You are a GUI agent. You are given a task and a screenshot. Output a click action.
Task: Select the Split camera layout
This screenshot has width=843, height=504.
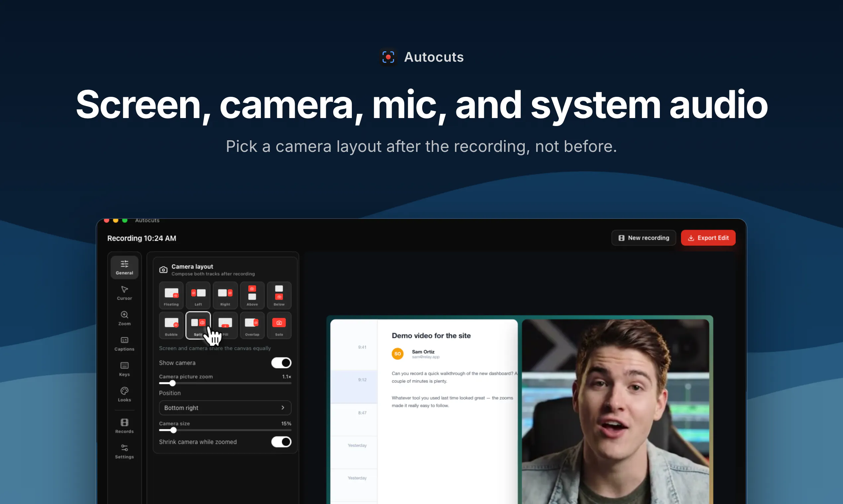coord(198,325)
